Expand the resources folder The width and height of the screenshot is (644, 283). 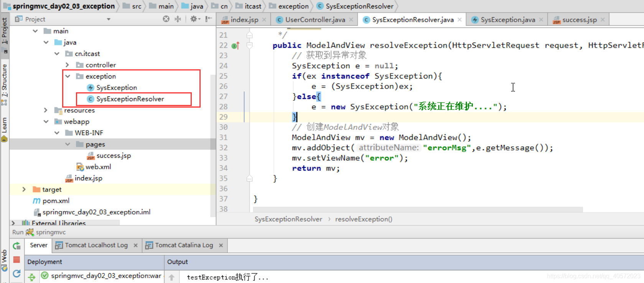tap(46, 110)
